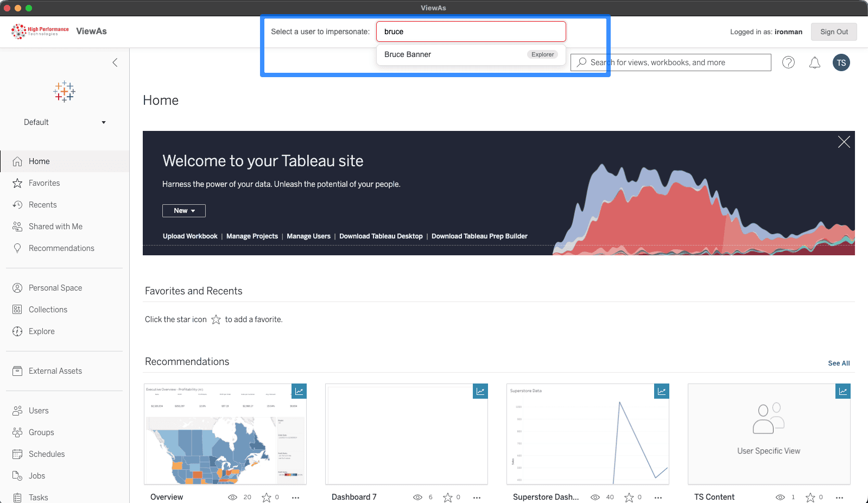Click the Manage Users link

point(308,236)
